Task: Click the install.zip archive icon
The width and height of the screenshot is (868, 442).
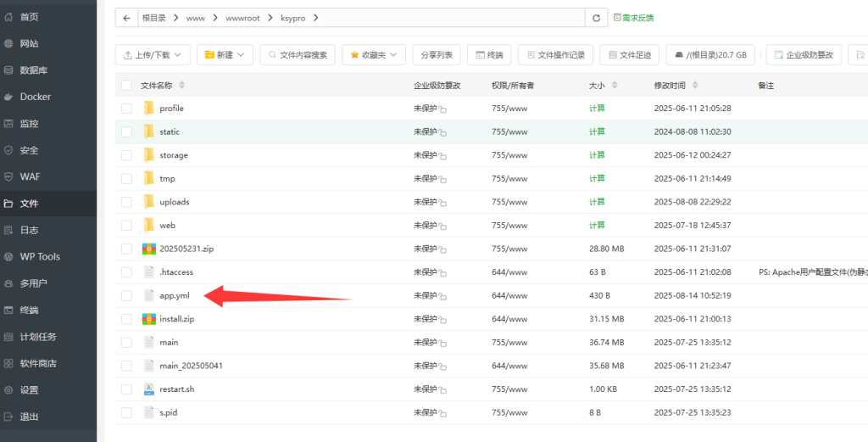Action: pyautogui.click(x=149, y=319)
